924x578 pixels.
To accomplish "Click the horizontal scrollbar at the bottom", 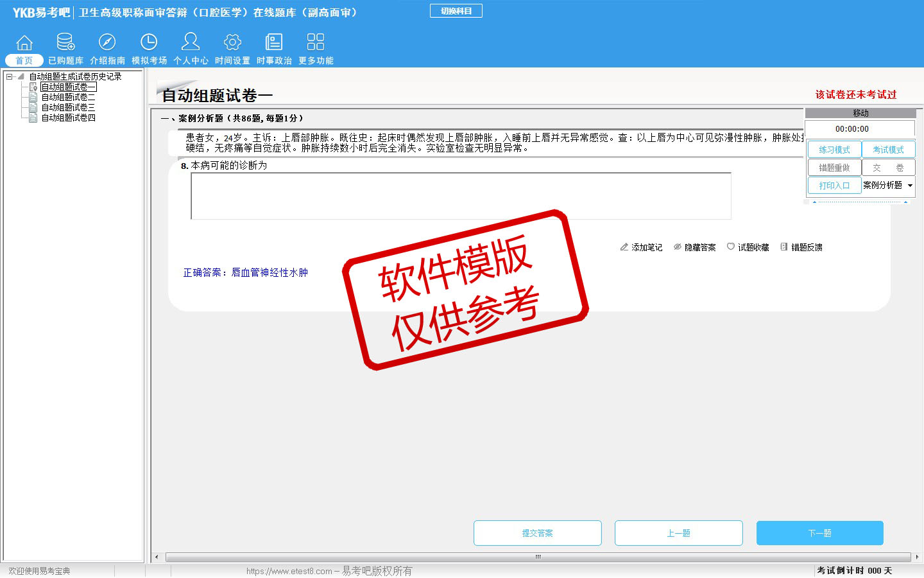I will [x=538, y=557].
